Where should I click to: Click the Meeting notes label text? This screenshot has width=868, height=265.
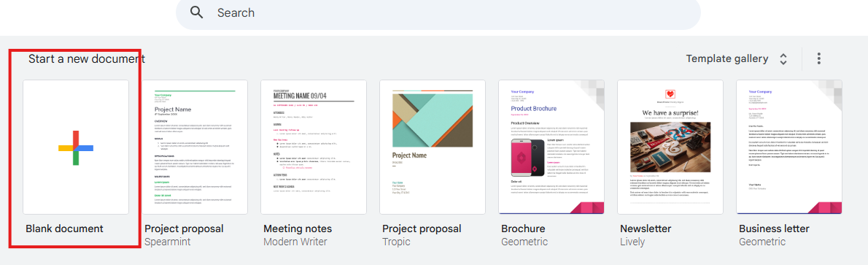(x=298, y=228)
